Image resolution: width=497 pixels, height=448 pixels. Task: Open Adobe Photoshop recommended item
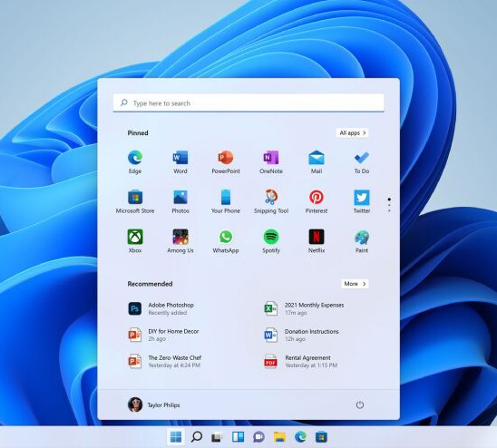tap(161, 308)
